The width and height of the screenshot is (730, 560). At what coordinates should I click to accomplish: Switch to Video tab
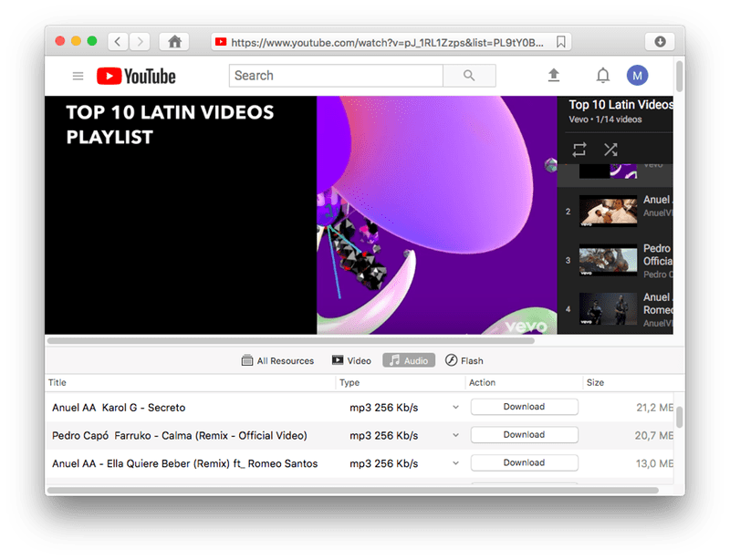[x=351, y=360]
